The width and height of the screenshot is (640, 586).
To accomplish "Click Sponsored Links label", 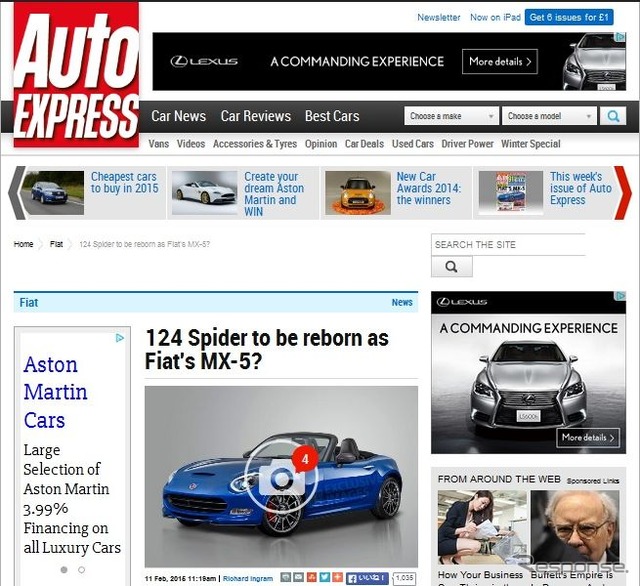I will click(x=593, y=481).
